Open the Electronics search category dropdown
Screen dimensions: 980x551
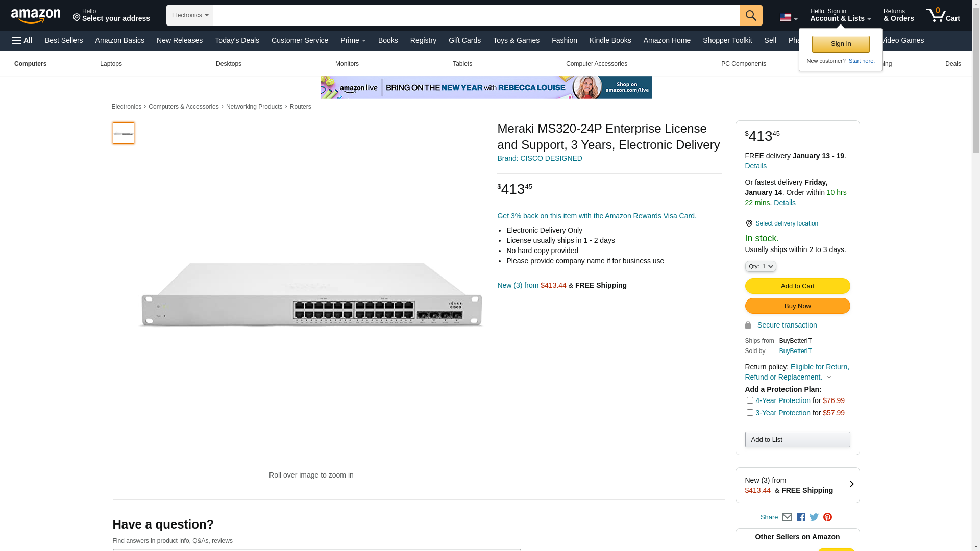pos(190,15)
